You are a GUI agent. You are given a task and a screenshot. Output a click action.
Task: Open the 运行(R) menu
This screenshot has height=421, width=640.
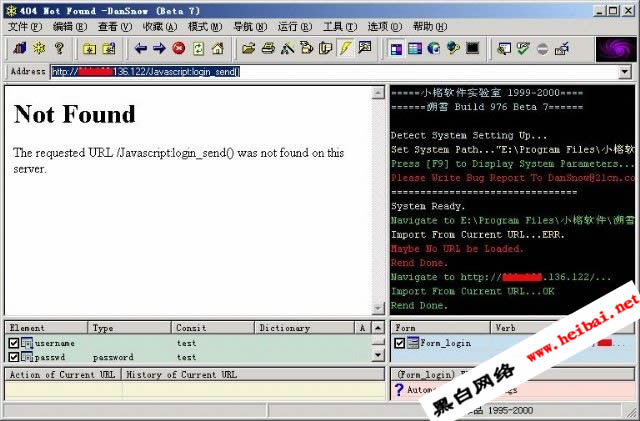pyautogui.click(x=295, y=27)
